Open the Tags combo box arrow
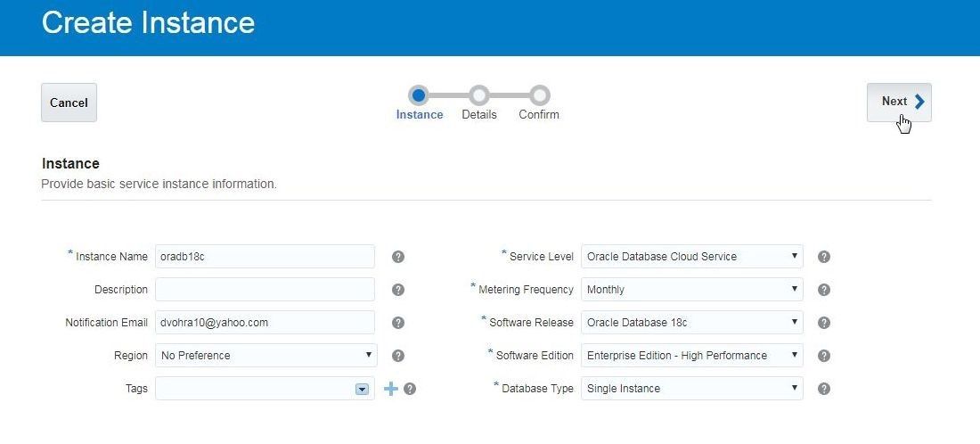The width and height of the screenshot is (980, 444). point(362,389)
